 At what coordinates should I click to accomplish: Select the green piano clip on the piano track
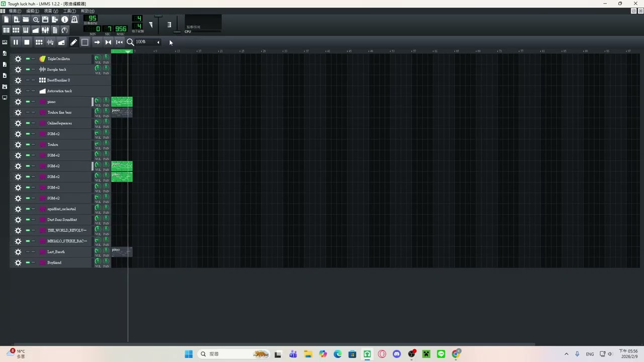coord(122,102)
